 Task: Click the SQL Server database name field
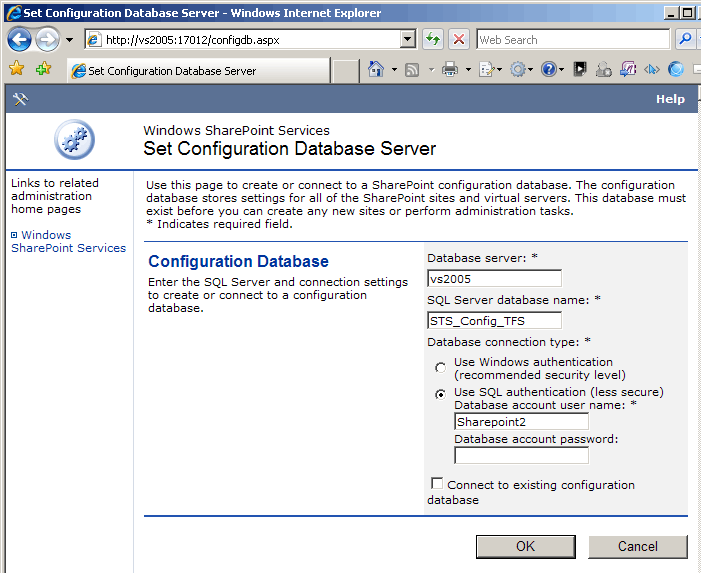(494, 320)
